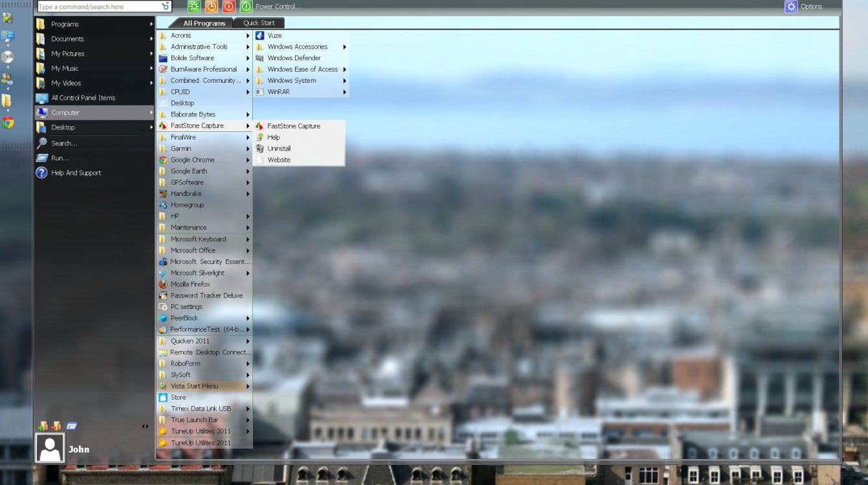Expand the Quicken 2011 submenu arrow

point(248,341)
